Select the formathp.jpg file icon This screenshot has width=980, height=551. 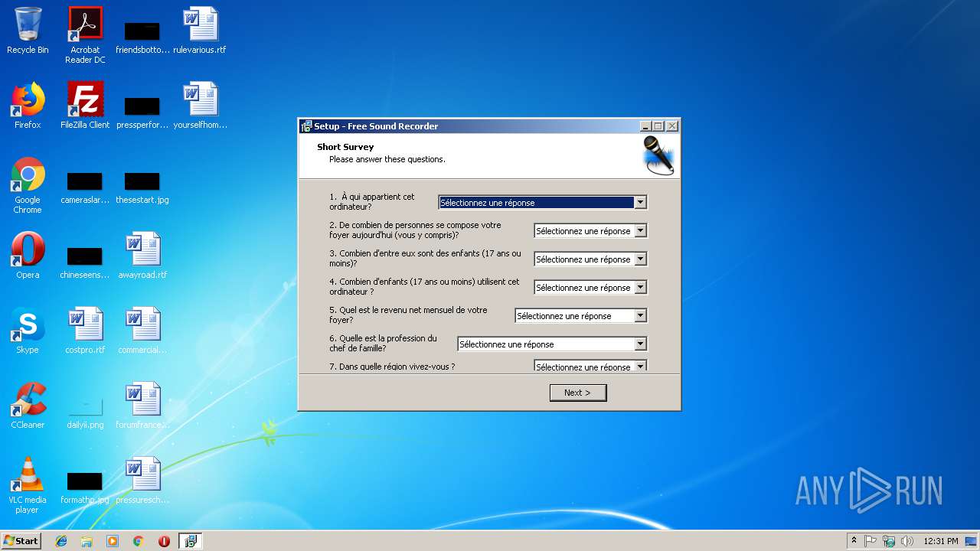(x=85, y=487)
